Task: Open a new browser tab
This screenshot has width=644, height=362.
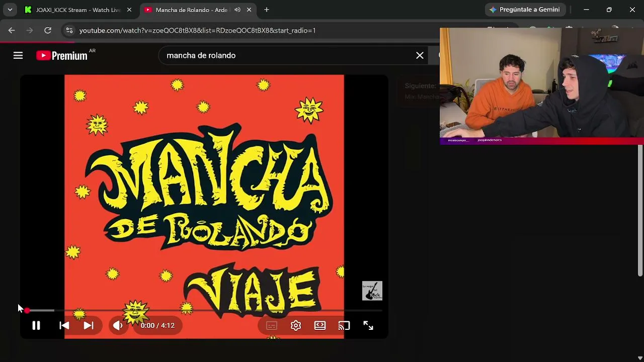Action: click(267, 10)
